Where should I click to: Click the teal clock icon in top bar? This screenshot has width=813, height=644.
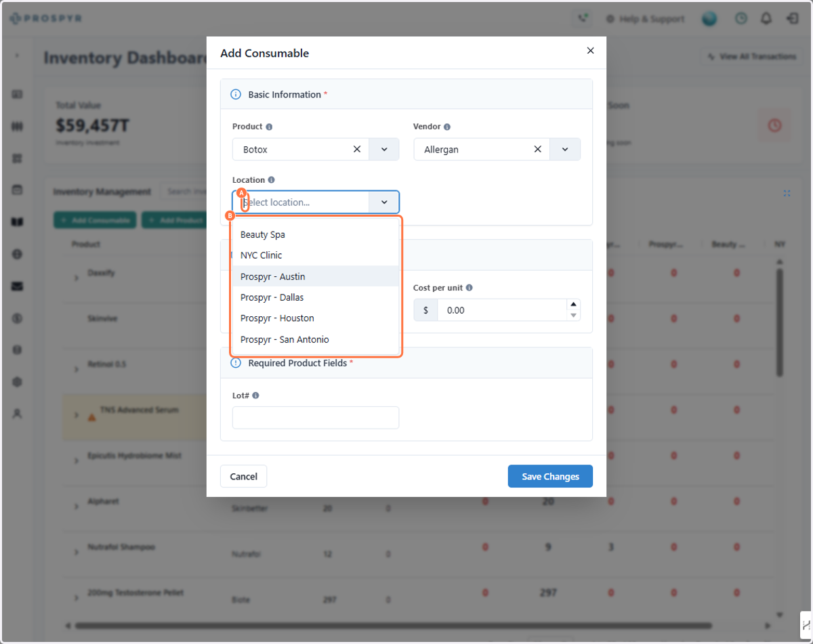click(x=741, y=19)
